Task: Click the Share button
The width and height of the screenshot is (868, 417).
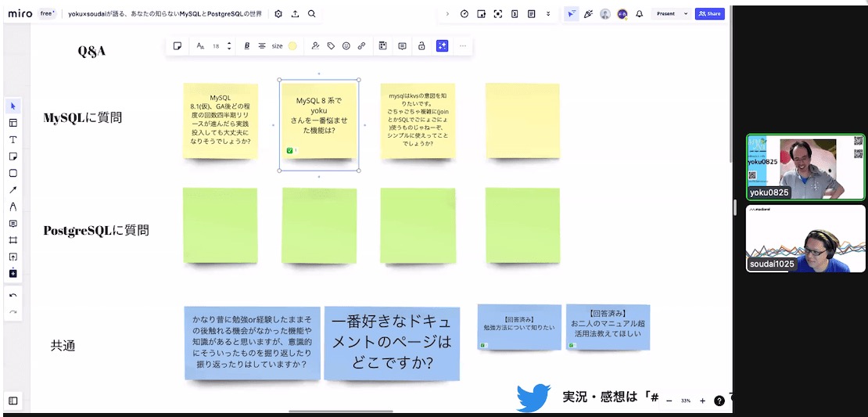Action: pos(710,14)
